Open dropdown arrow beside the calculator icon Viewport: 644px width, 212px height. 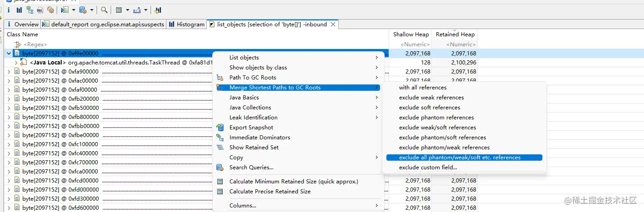tap(127, 10)
